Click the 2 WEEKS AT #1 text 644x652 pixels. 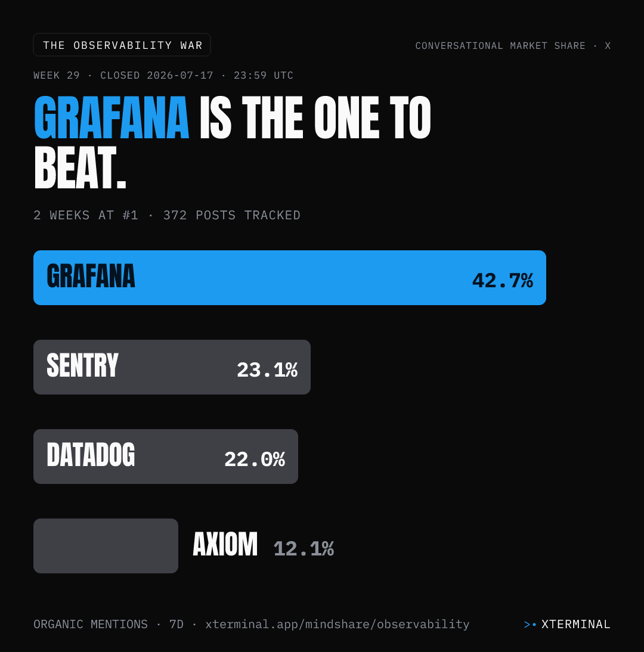pos(86,215)
